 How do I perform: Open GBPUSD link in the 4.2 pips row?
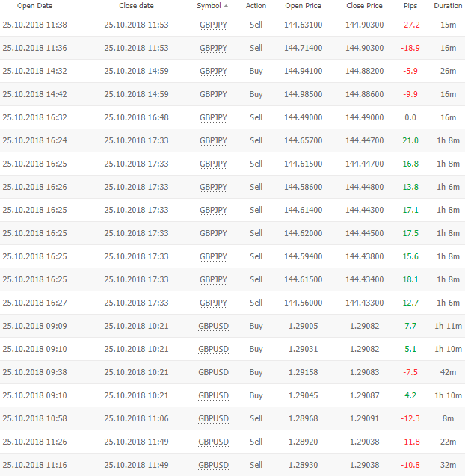pos(213,395)
